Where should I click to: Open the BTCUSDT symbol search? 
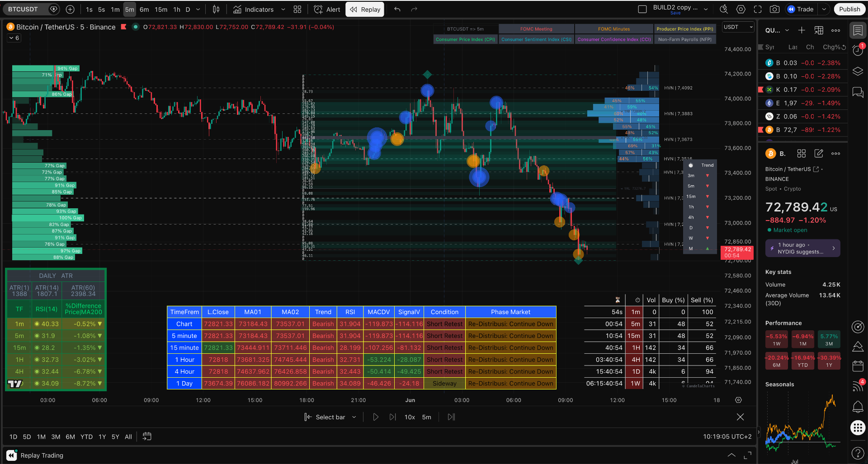(23, 9)
